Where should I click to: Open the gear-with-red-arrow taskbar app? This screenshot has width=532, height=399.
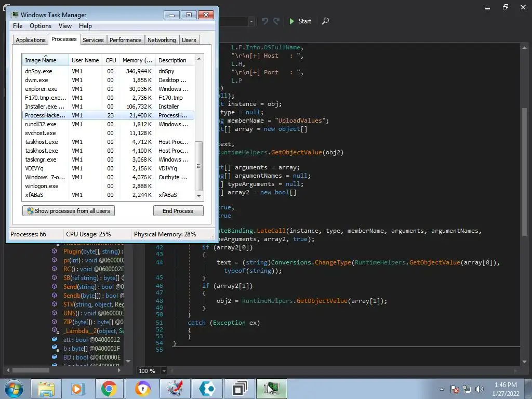click(175, 389)
